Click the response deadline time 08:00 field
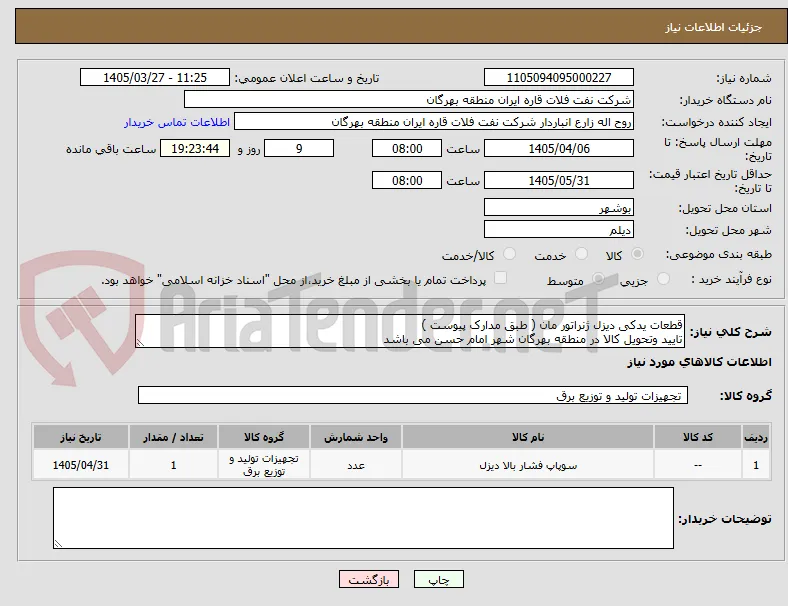This screenshot has height=606, width=788. (407, 148)
